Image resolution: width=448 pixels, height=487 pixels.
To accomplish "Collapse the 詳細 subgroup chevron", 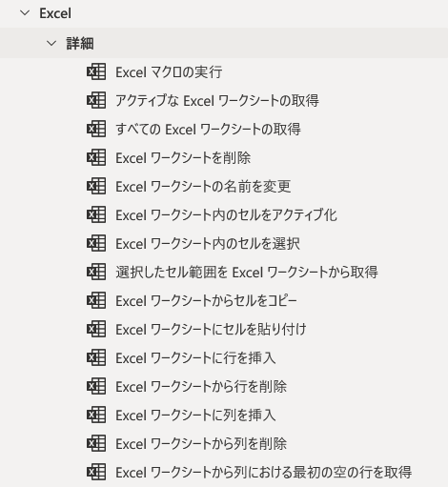I will pyautogui.click(x=51, y=43).
